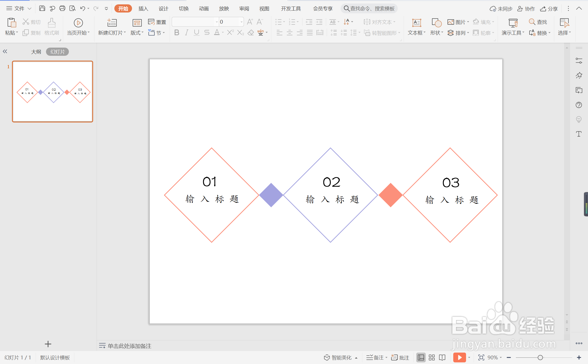
Task: Click the Save document icon
Action: click(x=42, y=8)
